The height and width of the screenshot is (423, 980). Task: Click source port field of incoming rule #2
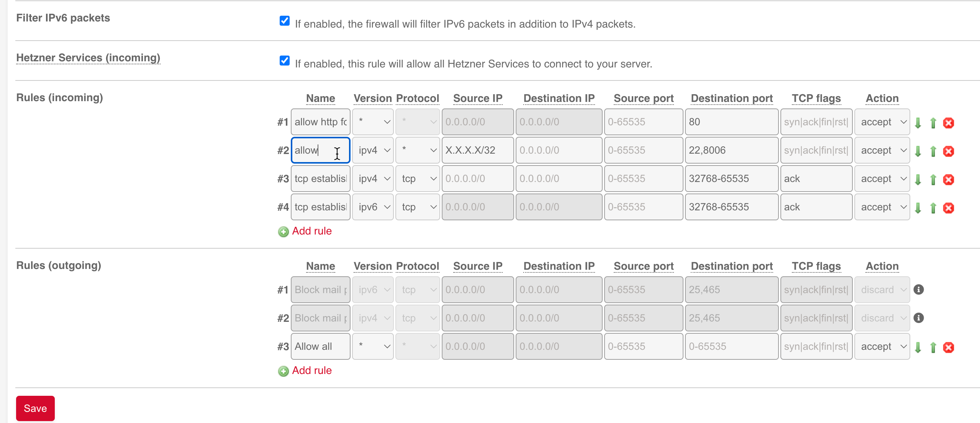[x=644, y=150]
